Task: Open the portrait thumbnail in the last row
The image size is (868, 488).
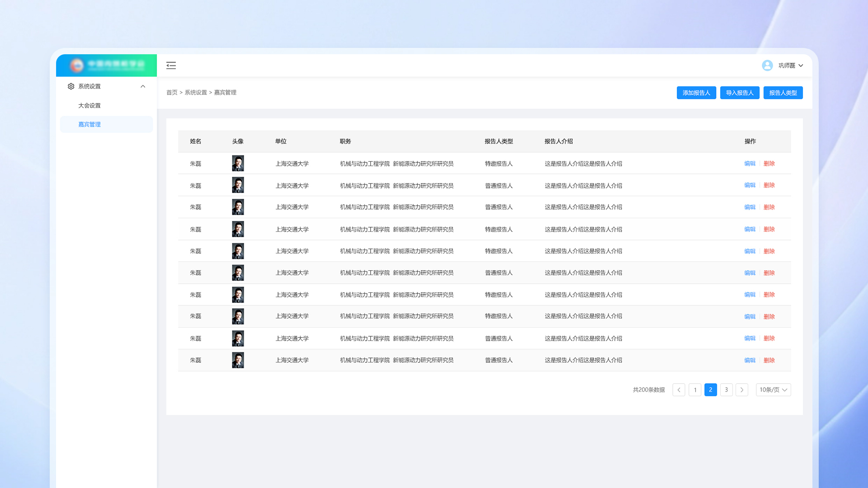Action: tap(238, 360)
